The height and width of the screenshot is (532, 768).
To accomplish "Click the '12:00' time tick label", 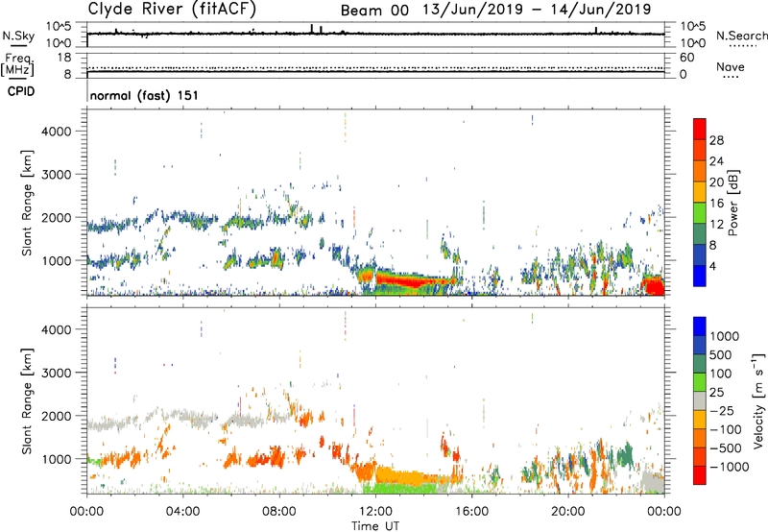I will pos(375,512).
